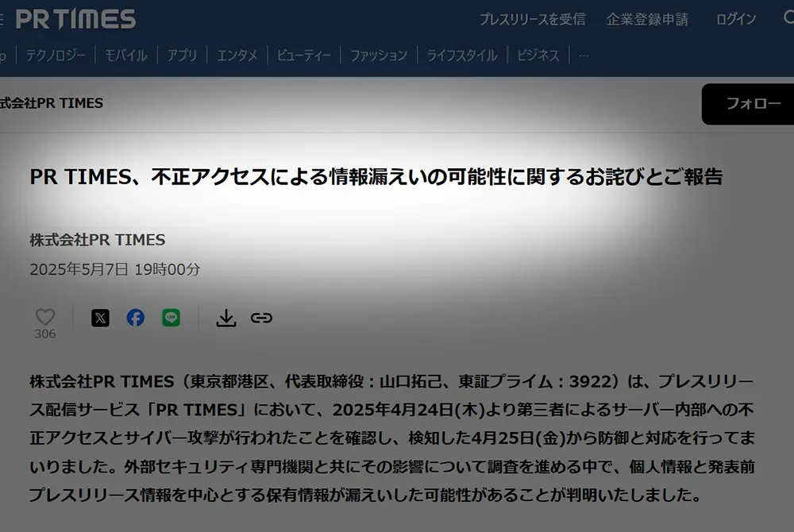Open the search magnifier in header

point(789,17)
